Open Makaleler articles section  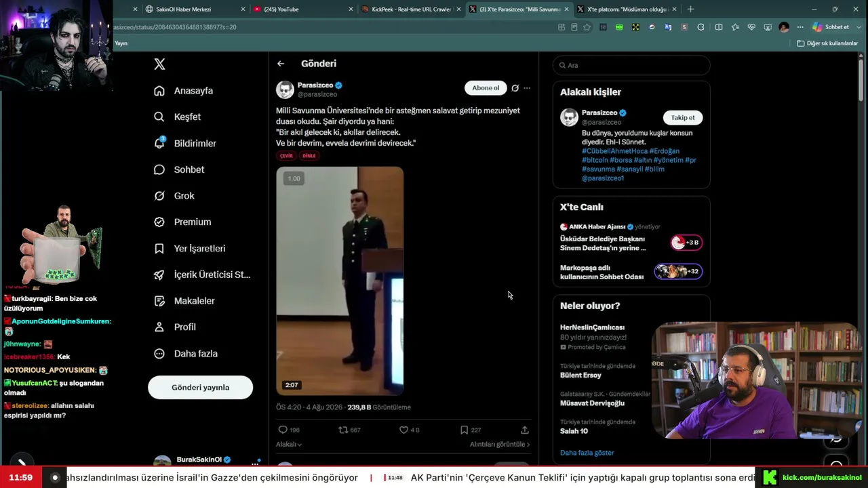click(184, 301)
